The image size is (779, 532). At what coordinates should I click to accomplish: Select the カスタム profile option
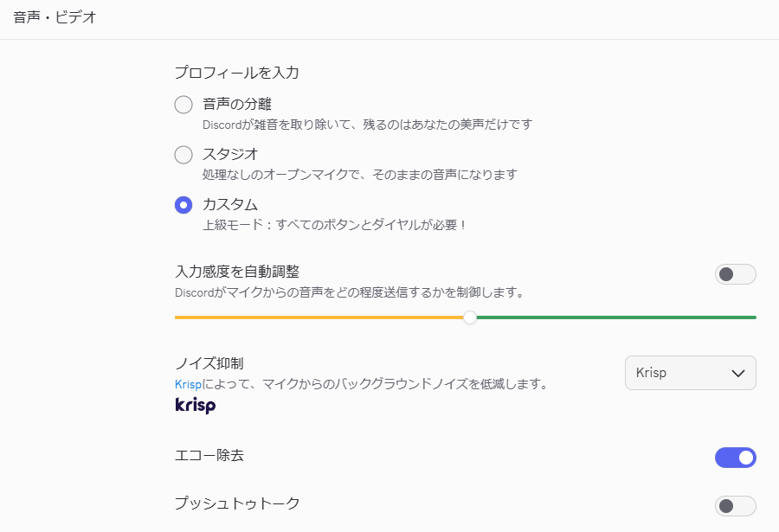tap(183, 205)
